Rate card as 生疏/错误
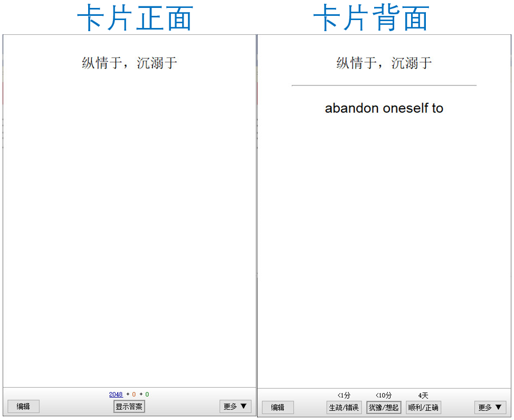Image resolution: width=514 pixels, height=420 pixels. (x=344, y=407)
